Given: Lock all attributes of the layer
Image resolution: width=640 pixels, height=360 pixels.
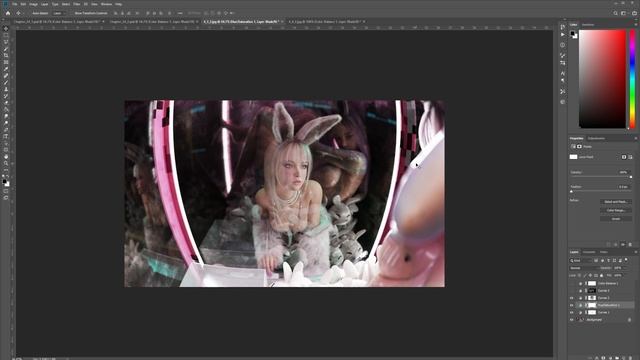Looking at the screenshot, I should tap(602, 276).
